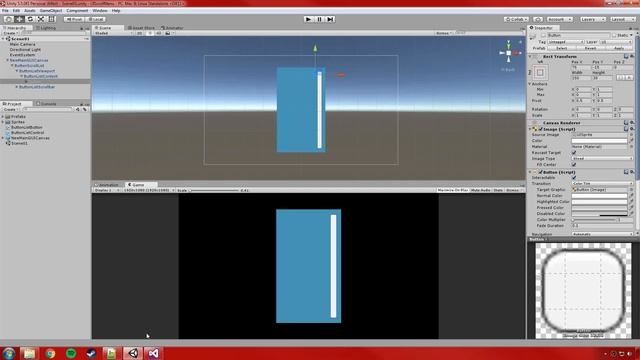
Task: Toggle Maximize On Play in Game view
Action: [453, 190]
